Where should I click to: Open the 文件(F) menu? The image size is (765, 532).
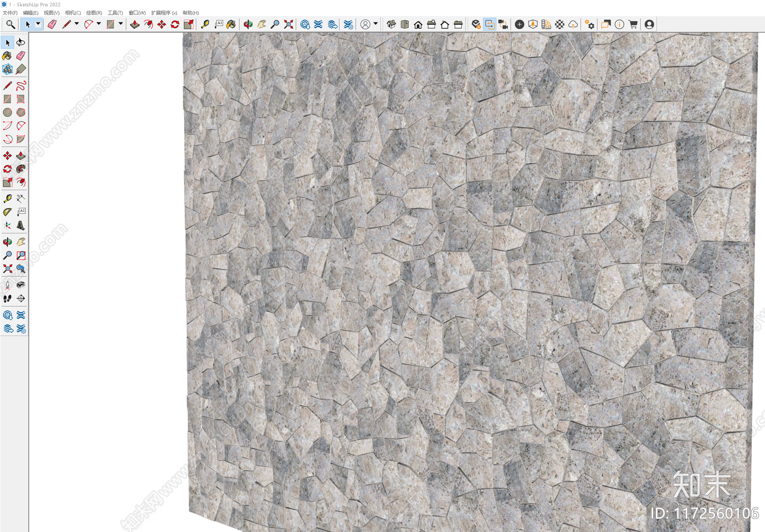click(x=10, y=13)
